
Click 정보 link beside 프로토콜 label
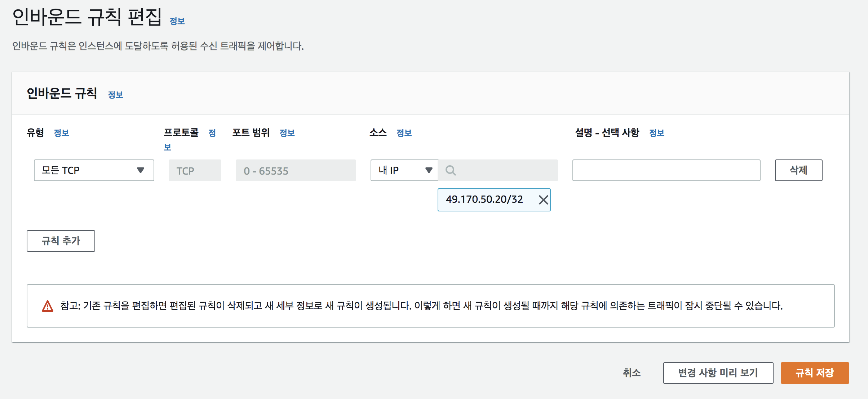click(212, 133)
